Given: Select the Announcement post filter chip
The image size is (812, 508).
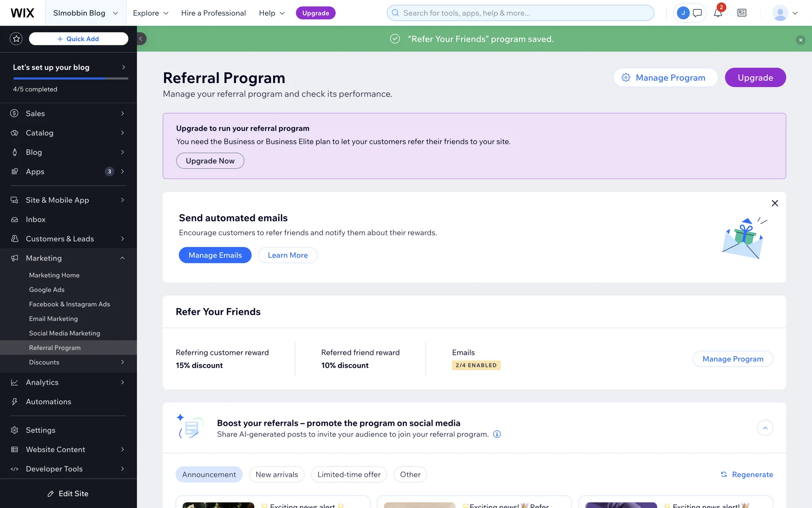Looking at the screenshot, I should point(209,475).
